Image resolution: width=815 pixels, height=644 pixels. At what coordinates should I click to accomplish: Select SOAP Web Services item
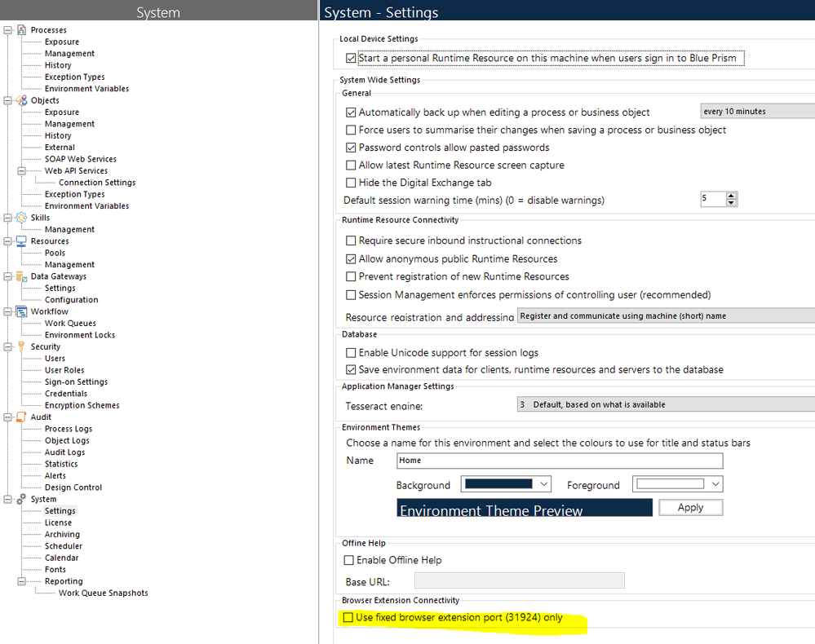81,159
